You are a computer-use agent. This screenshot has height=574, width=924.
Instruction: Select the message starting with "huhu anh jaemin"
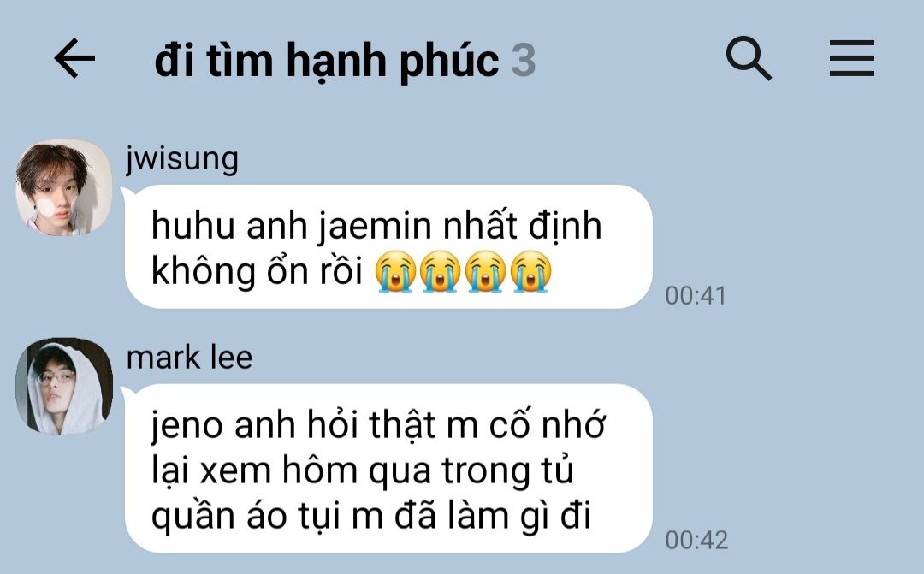tap(388, 246)
